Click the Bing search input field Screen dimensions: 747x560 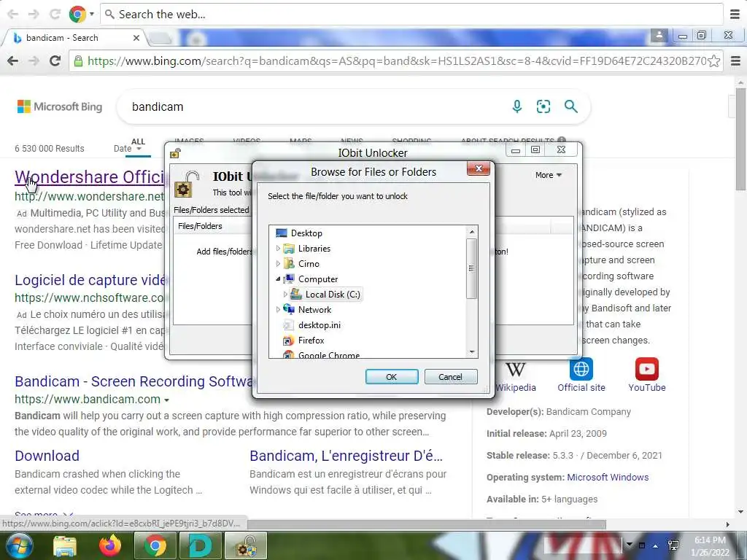point(314,106)
